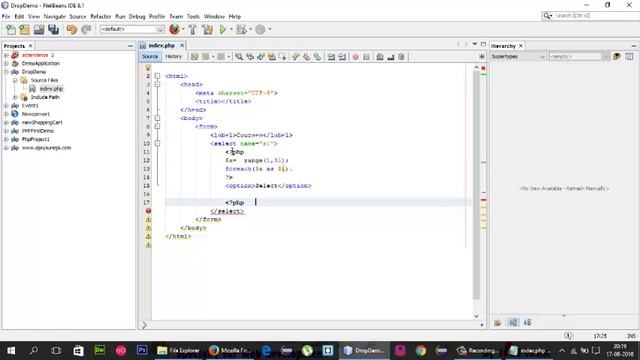Viewport: 640px width, 360px height.
Task: Click the Clean and Build icon
Action: coord(207,29)
